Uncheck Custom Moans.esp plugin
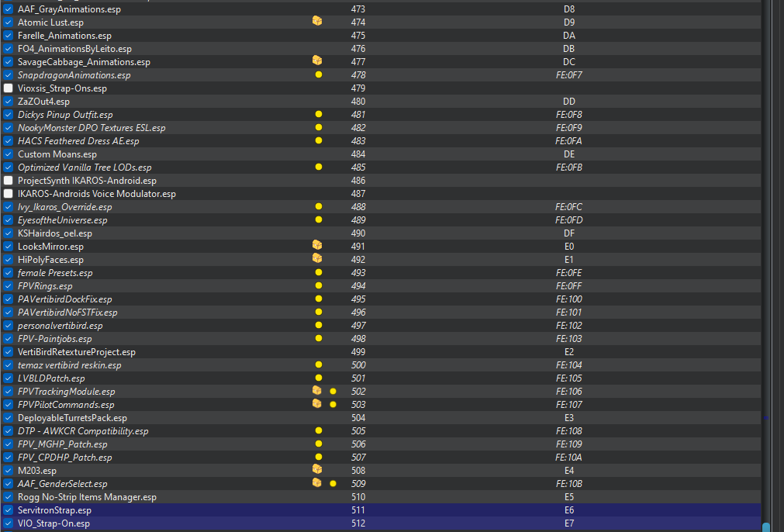 (x=8, y=154)
